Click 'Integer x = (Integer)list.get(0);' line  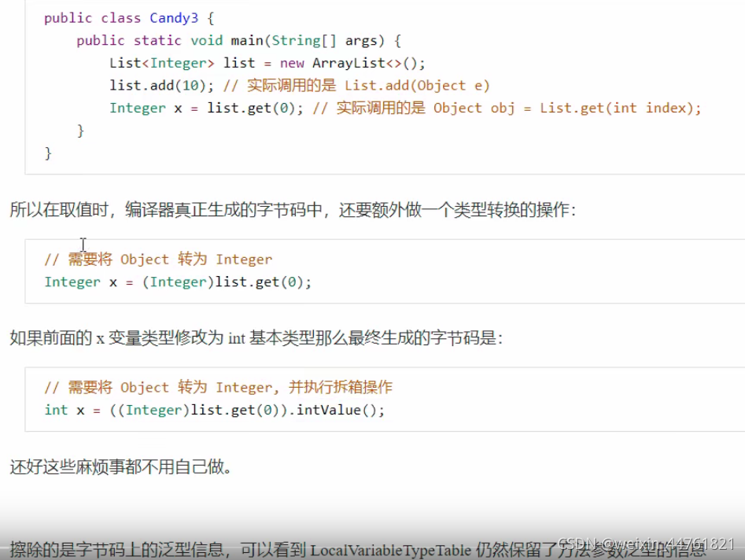178,282
